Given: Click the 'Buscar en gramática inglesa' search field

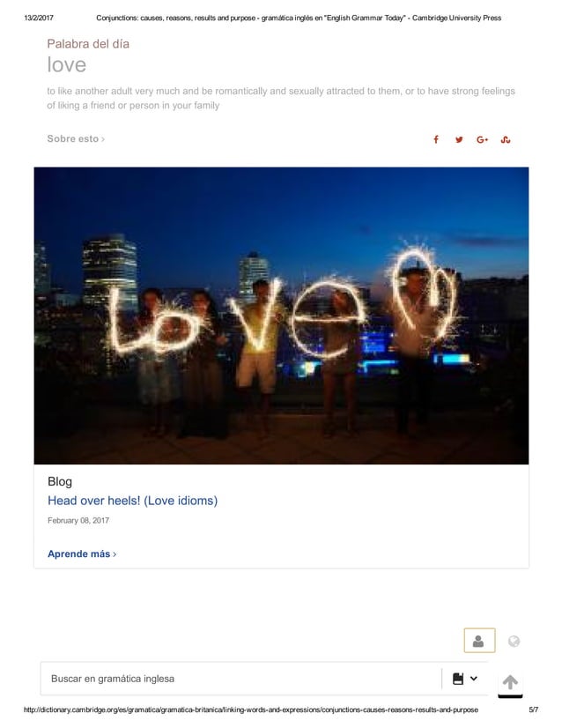Looking at the screenshot, I should tap(240, 679).
